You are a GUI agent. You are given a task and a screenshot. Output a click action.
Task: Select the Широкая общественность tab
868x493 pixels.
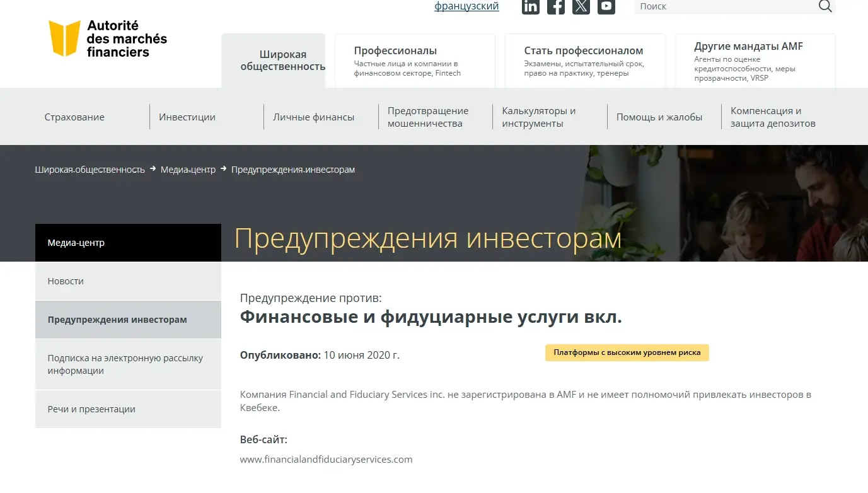274,61
